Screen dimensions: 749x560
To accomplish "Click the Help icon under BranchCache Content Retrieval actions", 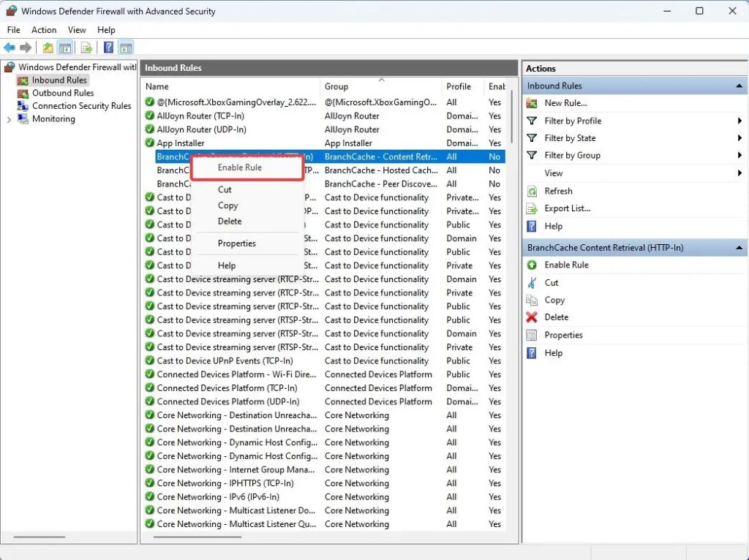I will click(x=532, y=353).
